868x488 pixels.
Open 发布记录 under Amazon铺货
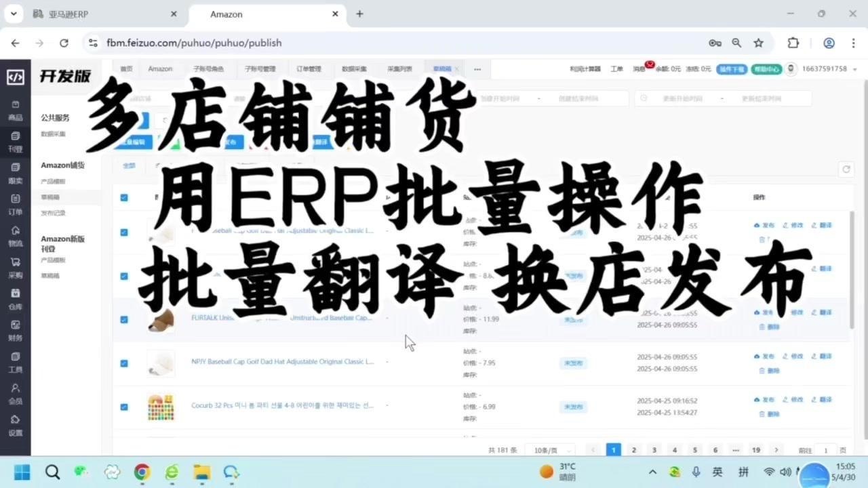coord(53,213)
